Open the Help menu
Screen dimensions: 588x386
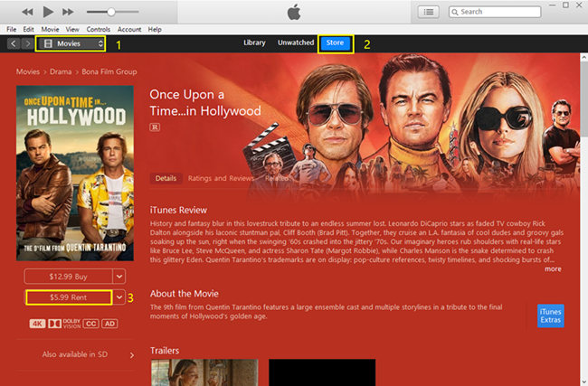tap(155, 29)
